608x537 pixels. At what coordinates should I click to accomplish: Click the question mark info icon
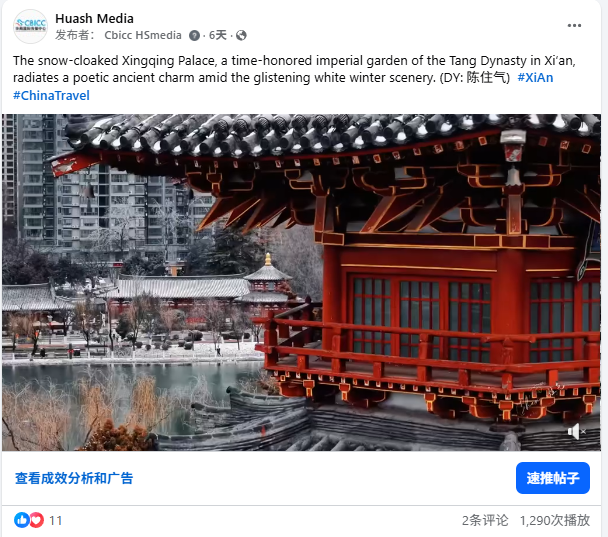194,36
